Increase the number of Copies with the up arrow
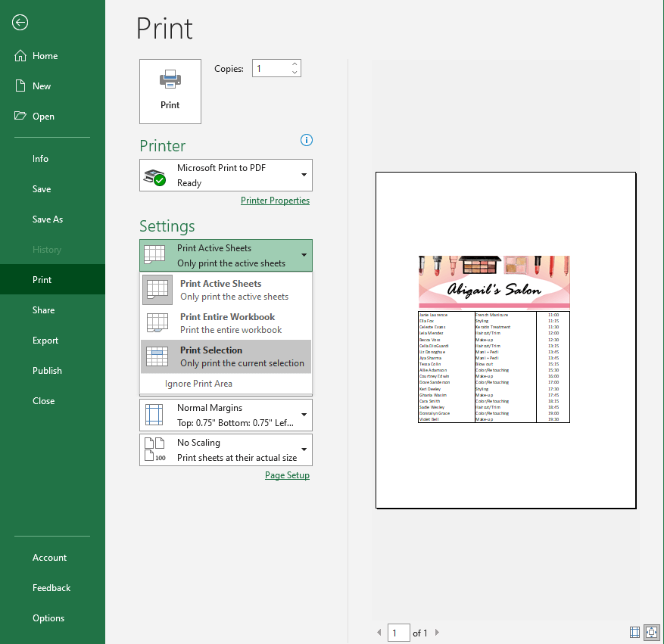 tap(294, 64)
